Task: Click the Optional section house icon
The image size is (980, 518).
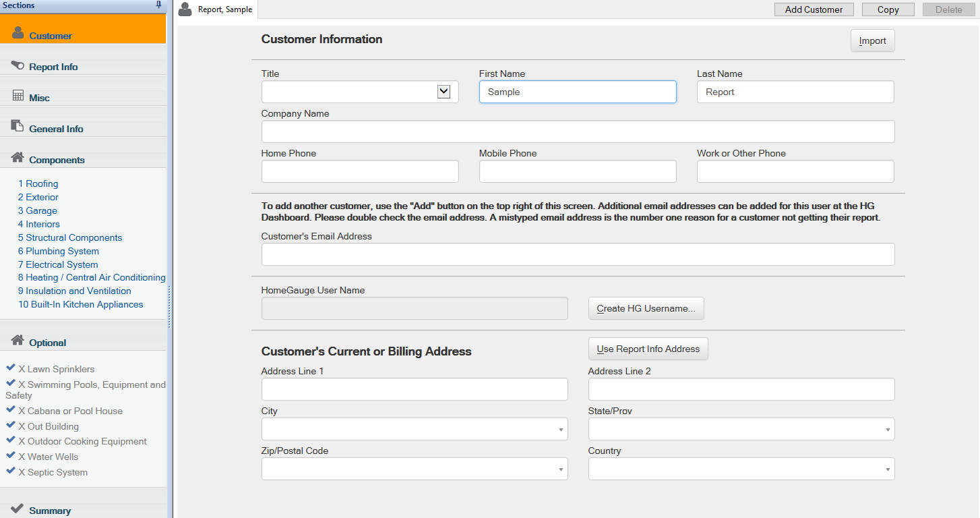Action: click(18, 341)
